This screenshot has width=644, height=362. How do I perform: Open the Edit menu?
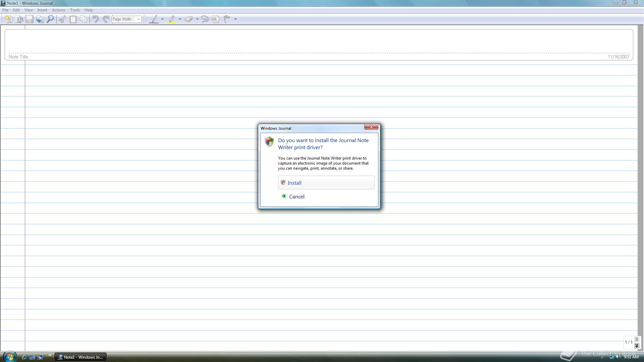tap(16, 10)
